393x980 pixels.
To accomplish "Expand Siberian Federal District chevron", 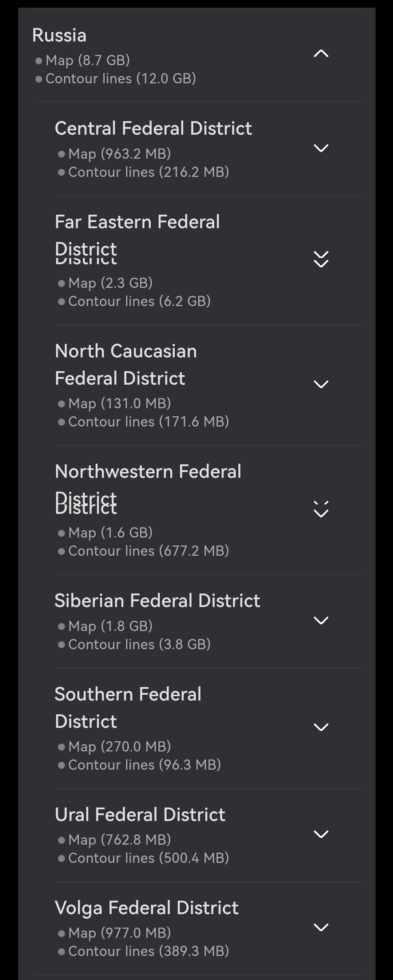I will tap(321, 620).
